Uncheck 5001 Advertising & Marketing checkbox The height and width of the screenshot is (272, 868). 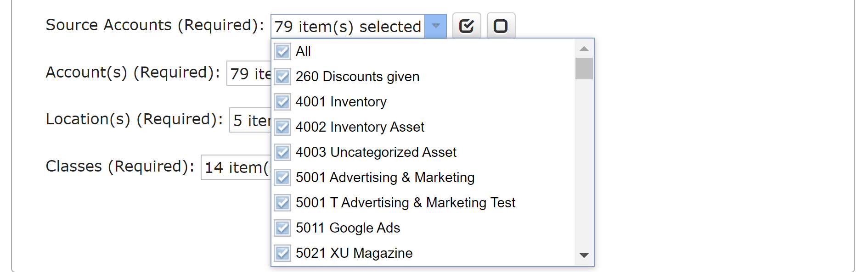(x=282, y=178)
